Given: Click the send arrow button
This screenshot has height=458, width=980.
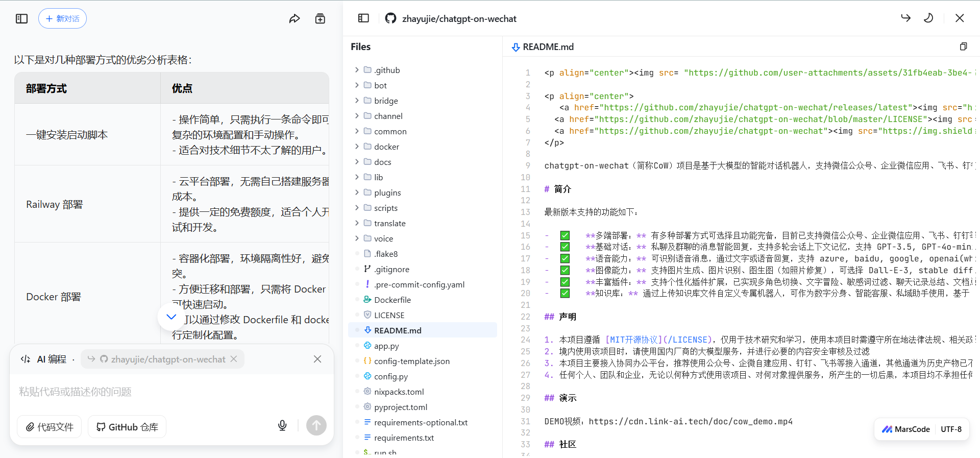Looking at the screenshot, I should click(x=316, y=425).
